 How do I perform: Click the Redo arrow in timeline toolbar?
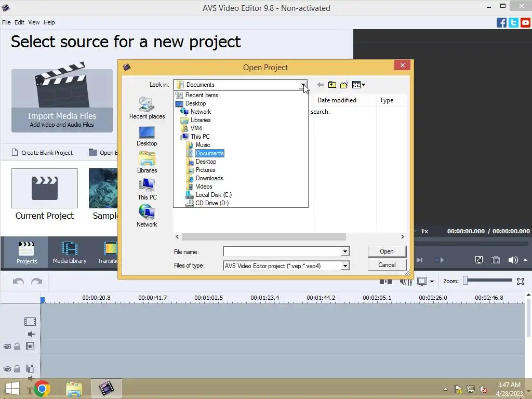[37, 281]
